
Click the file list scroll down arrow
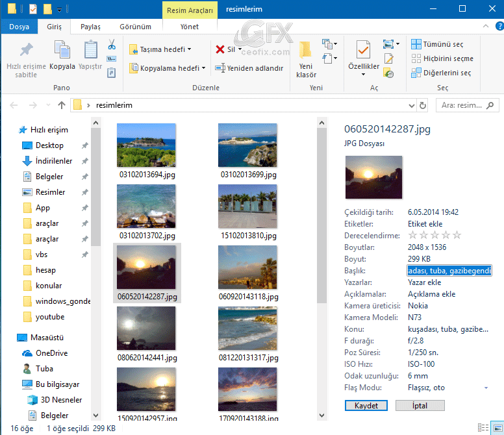321,415
